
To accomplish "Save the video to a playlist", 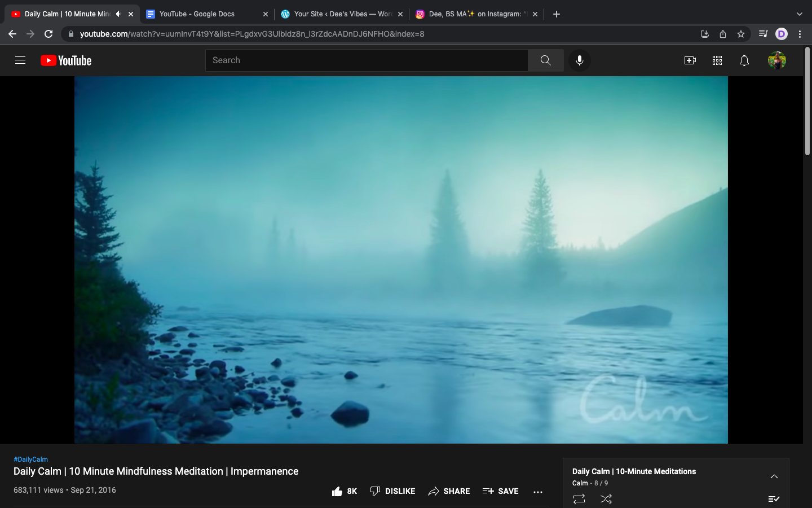I will click(500, 491).
